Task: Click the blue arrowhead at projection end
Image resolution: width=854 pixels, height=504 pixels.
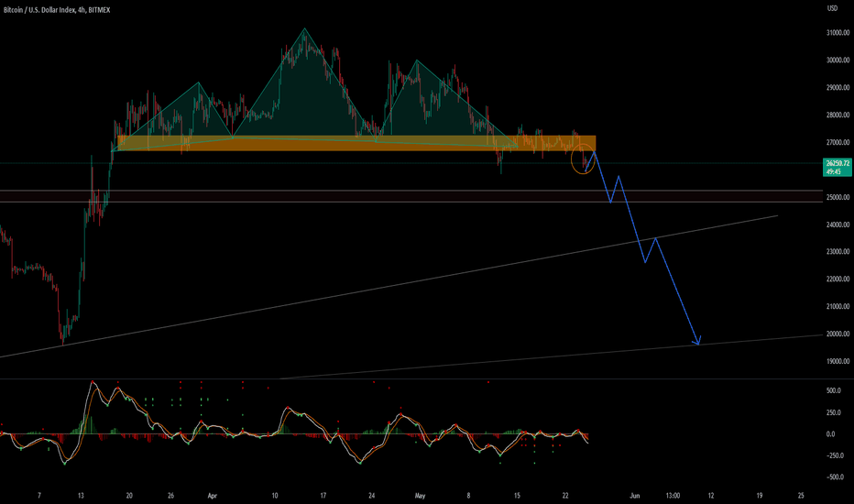Action: point(697,341)
